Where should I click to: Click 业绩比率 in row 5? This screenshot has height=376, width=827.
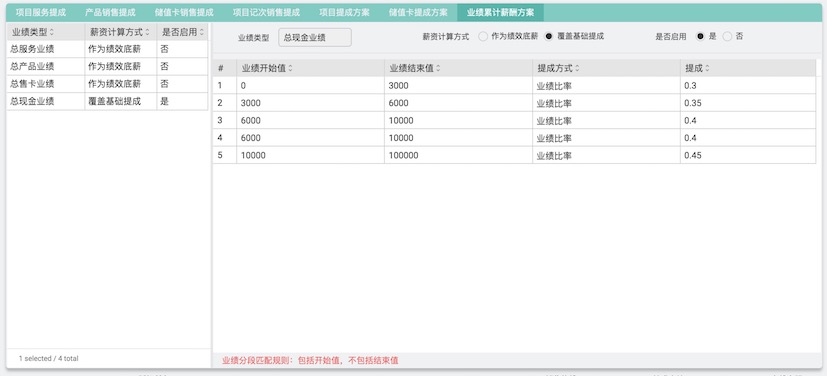pyautogui.click(x=607, y=156)
